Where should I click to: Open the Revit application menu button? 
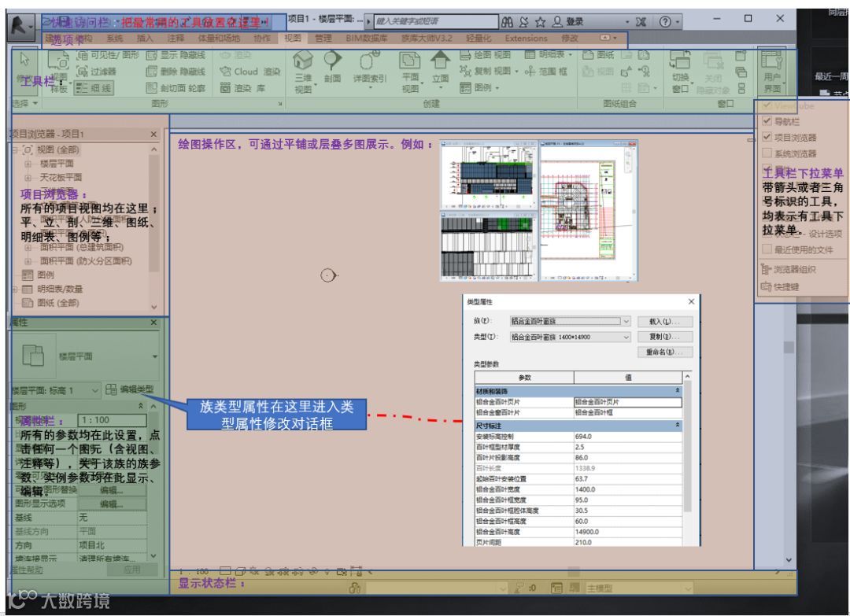click(20, 25)
